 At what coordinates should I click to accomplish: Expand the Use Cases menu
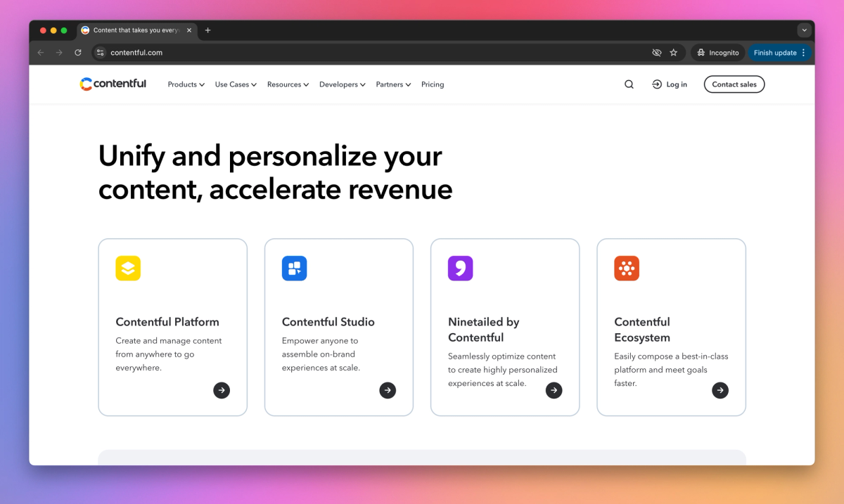pyautogui.click(x=236, y=84)
